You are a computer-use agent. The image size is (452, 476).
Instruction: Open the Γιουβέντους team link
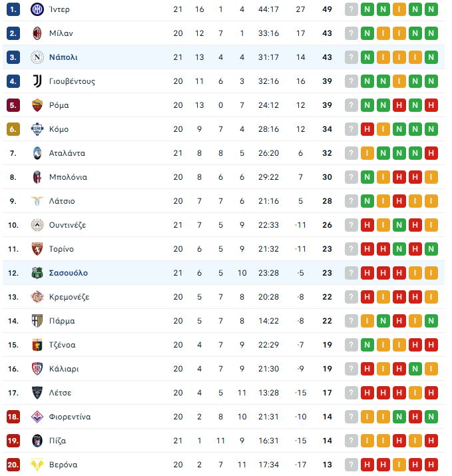[x=72, y=81]
